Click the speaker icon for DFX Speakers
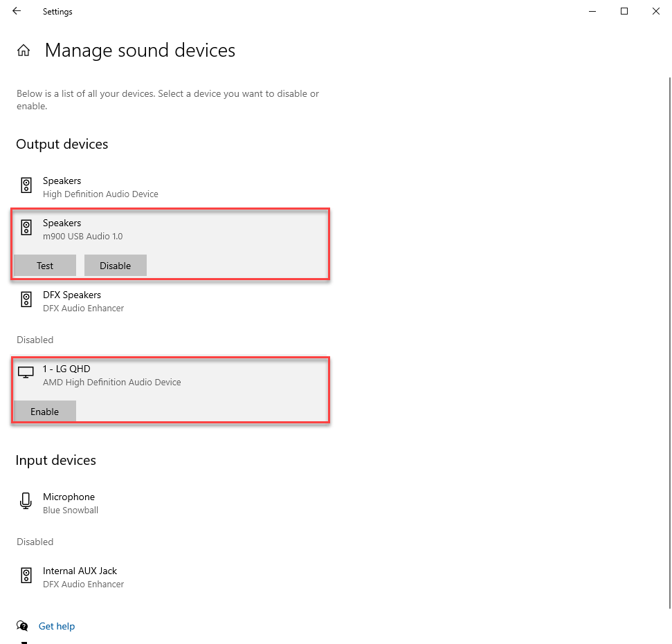This screenshot has height=644, width=672. click(x=26, y=299)
